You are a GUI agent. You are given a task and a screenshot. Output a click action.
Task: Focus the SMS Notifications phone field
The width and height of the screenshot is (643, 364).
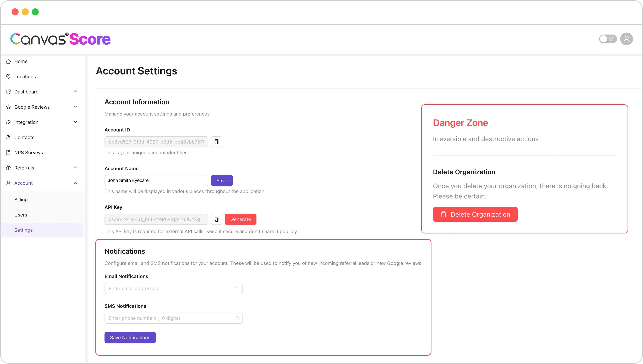pos(173,318)
